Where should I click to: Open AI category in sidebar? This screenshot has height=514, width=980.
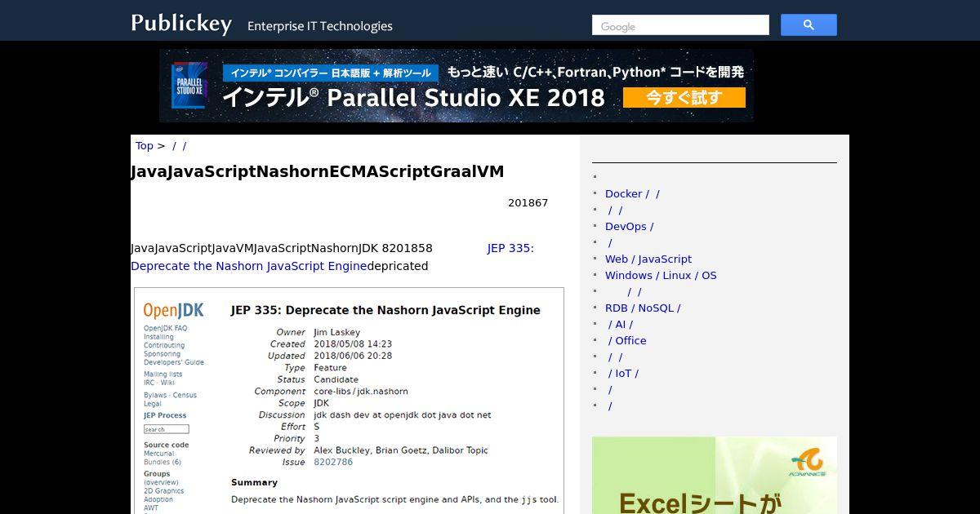tap(620, 325)
